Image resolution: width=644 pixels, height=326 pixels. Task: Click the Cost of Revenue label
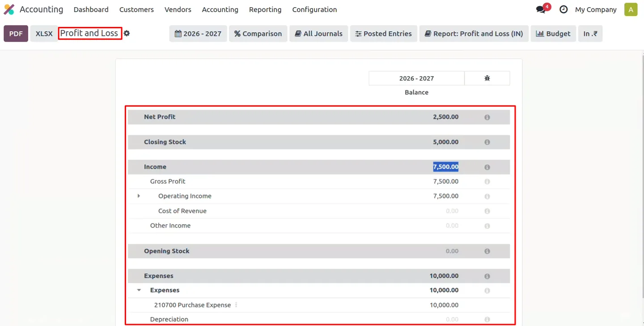click(182, 211)
